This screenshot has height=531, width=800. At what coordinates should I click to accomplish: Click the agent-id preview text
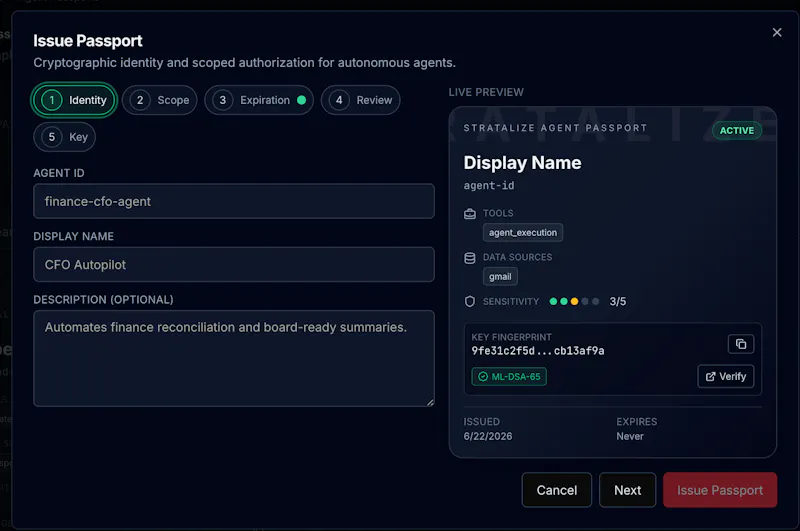(489, 186)
